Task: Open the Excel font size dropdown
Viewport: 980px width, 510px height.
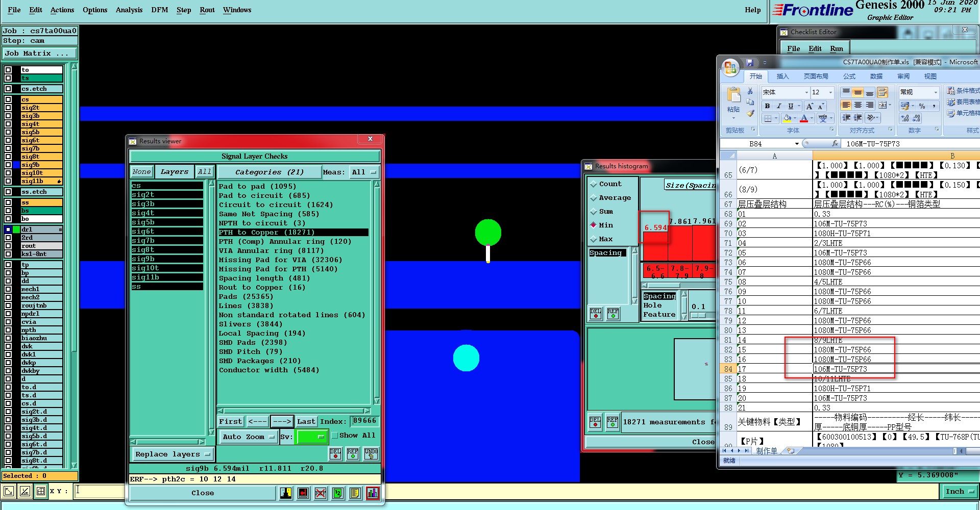Action: tap(831, 92)
